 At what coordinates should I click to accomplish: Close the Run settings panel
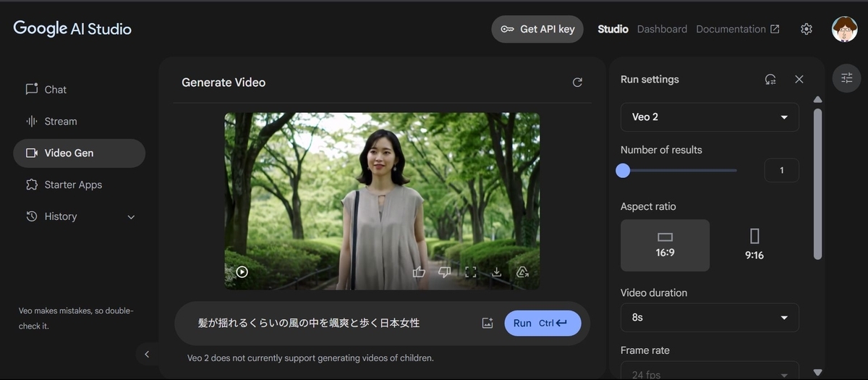799,80
